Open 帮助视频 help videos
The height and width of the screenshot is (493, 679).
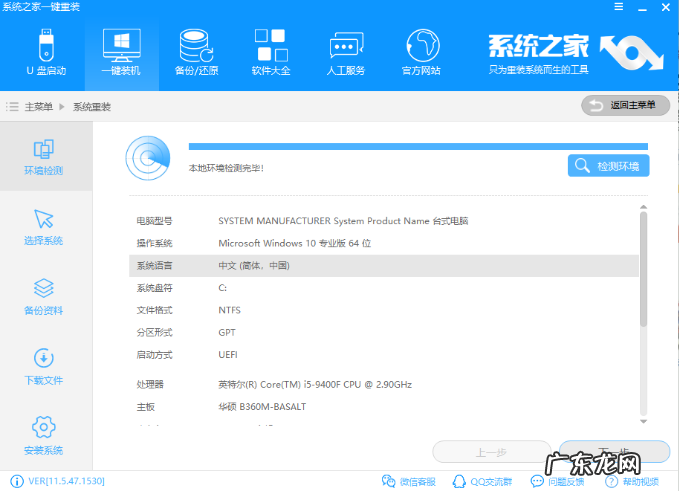632,481
